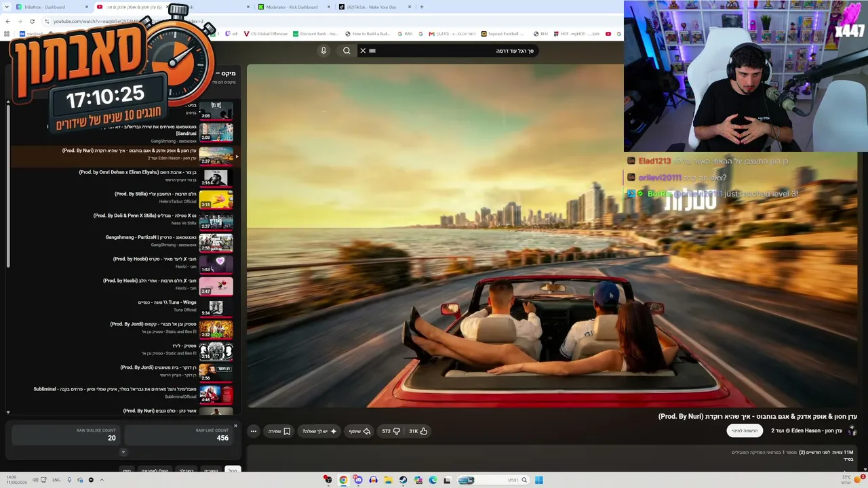
Task: Open Google Chrome from the taskbar
Action: point(343,480)
